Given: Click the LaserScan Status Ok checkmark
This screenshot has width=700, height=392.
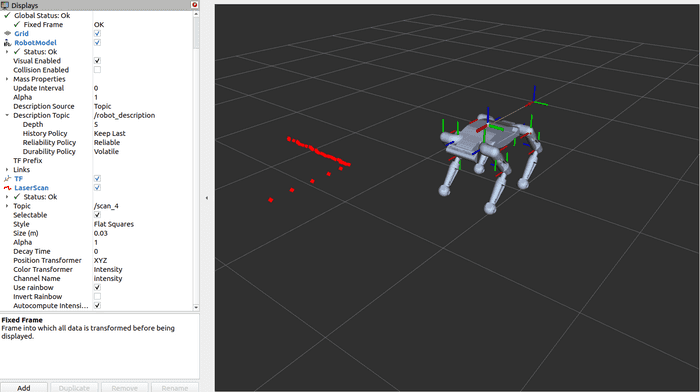Looking at the screenshot, I should click(x=17, y=197).
